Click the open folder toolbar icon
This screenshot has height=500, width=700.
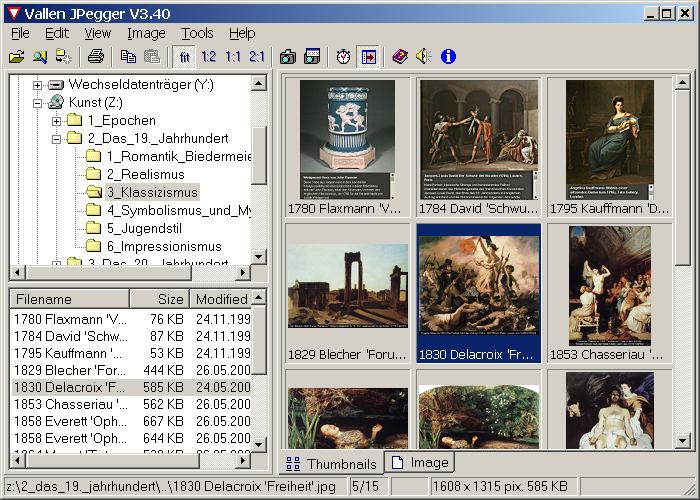pyautogui.click(x=16, y=57)
